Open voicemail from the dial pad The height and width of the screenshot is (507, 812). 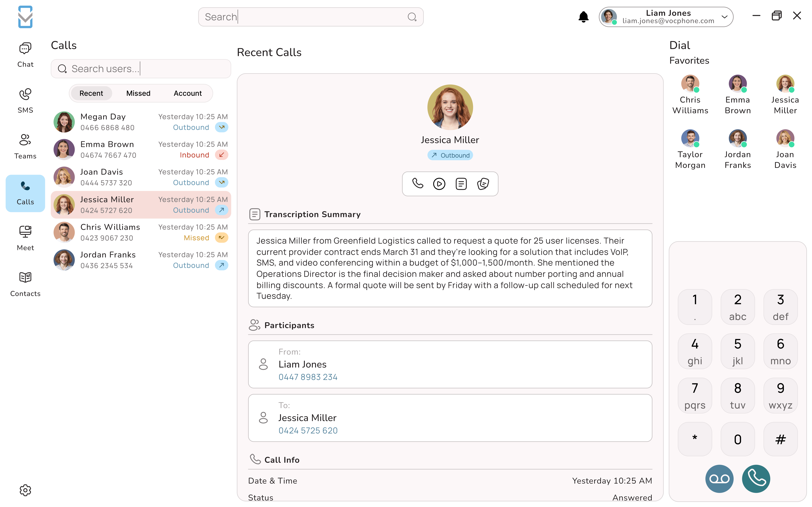[x=719, y=479]
